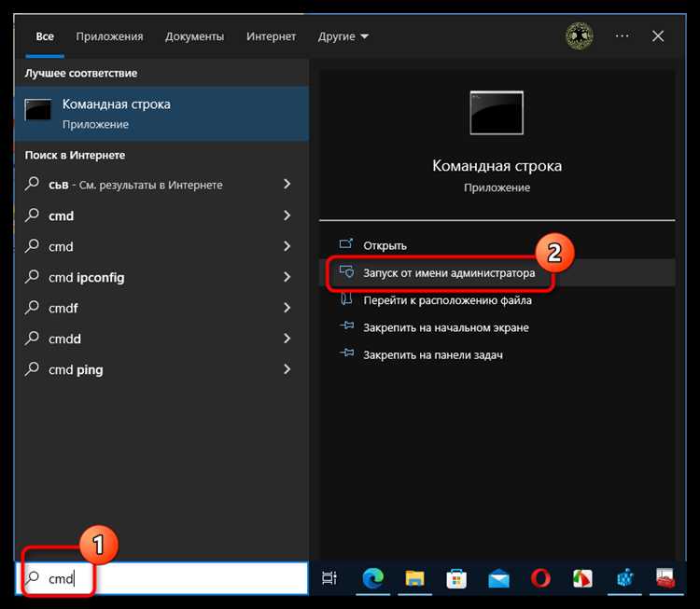The width and height of the screenshot is (700, 609).
Task: Expand the 'cmd ipconfig' suggestion arrow
Action: point(287,277)
